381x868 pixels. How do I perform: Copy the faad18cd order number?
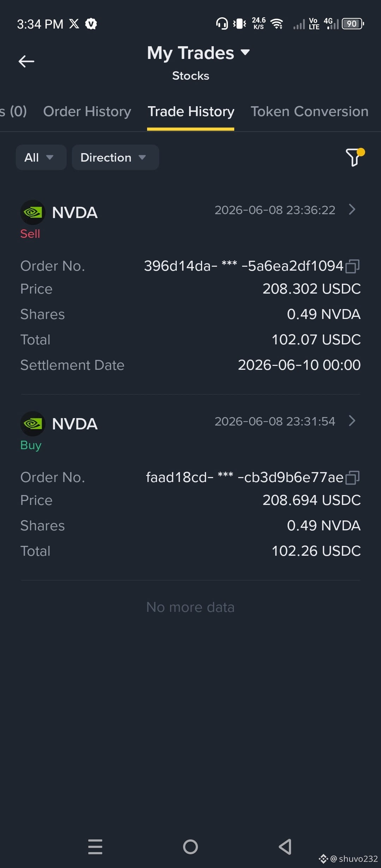(x=352, y=477)
